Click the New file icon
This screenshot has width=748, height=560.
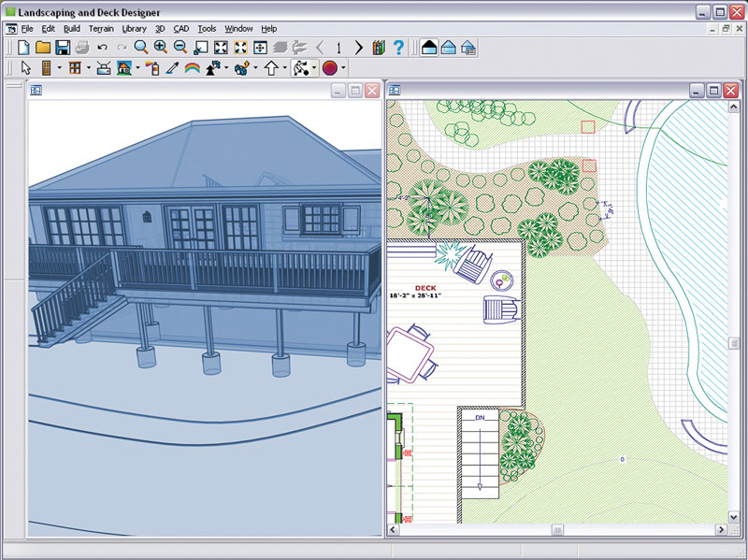23,48
